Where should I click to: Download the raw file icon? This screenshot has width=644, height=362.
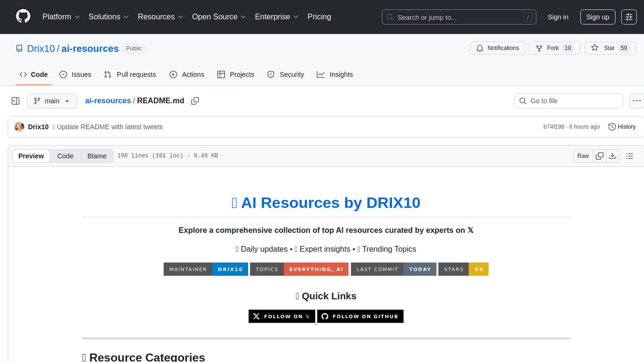[612, 156]
